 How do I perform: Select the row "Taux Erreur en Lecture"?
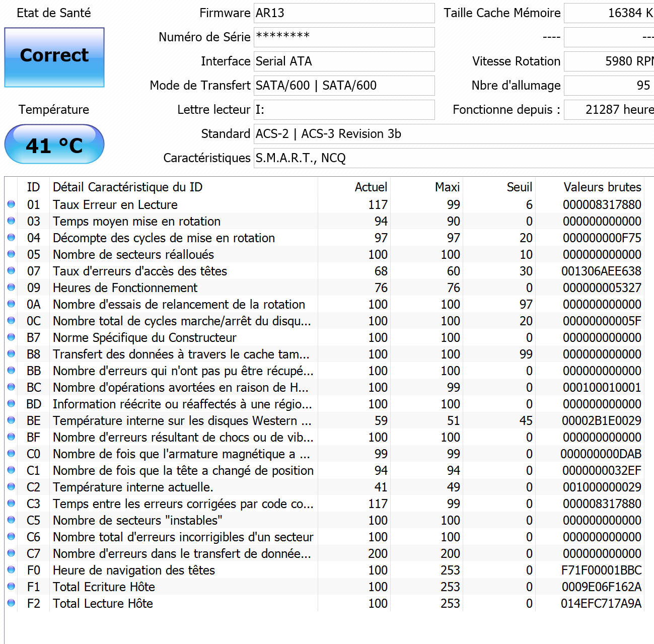point(325,204)
